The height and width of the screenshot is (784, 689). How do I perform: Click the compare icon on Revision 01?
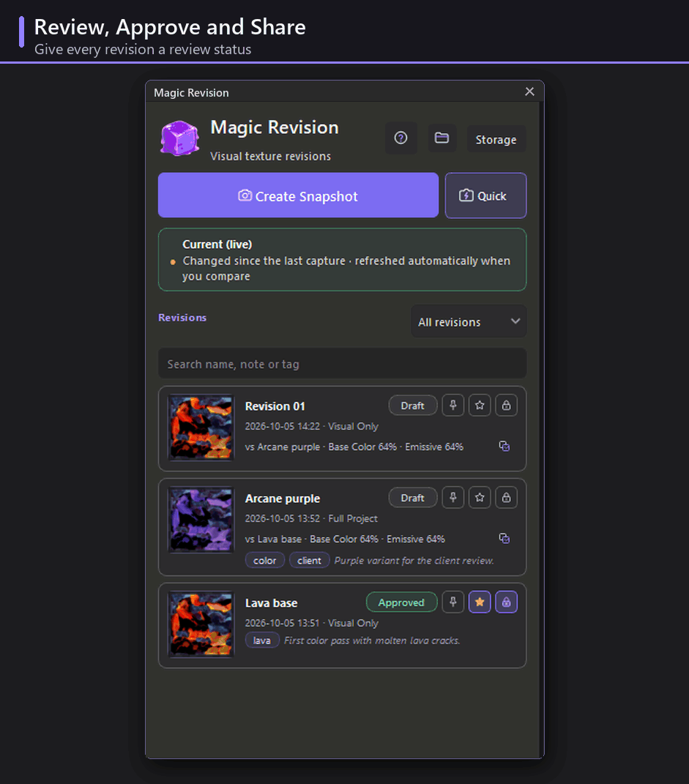tap(504, 446)
